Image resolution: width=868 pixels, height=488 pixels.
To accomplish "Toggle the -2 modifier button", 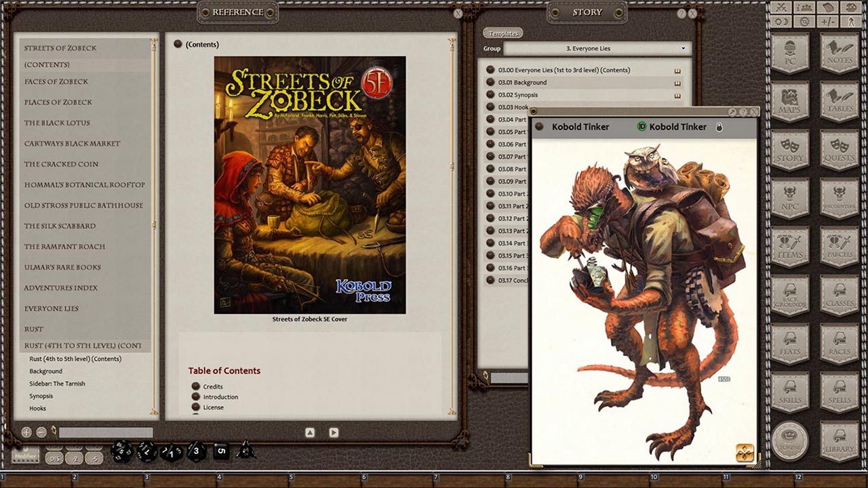I will click(x=75, y=458).
